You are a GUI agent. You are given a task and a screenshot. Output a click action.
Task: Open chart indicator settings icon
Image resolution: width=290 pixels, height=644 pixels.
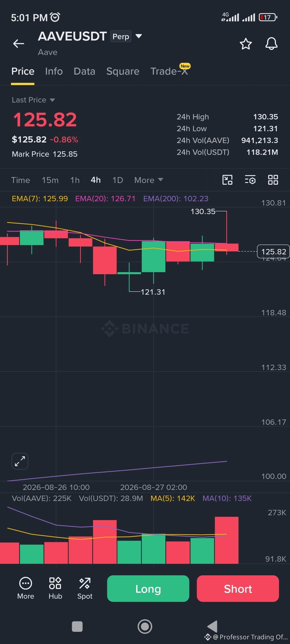[x=250, y=180]
